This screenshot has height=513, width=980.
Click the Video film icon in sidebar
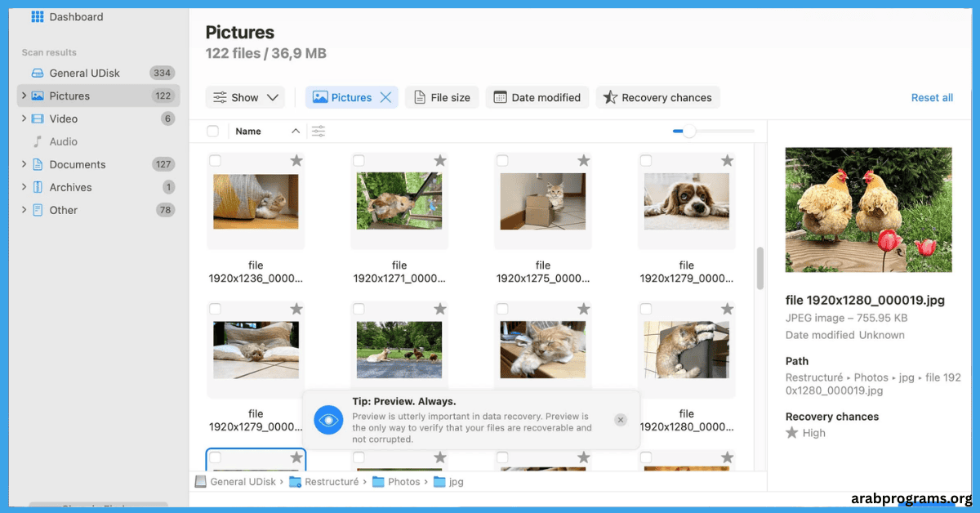37,118
